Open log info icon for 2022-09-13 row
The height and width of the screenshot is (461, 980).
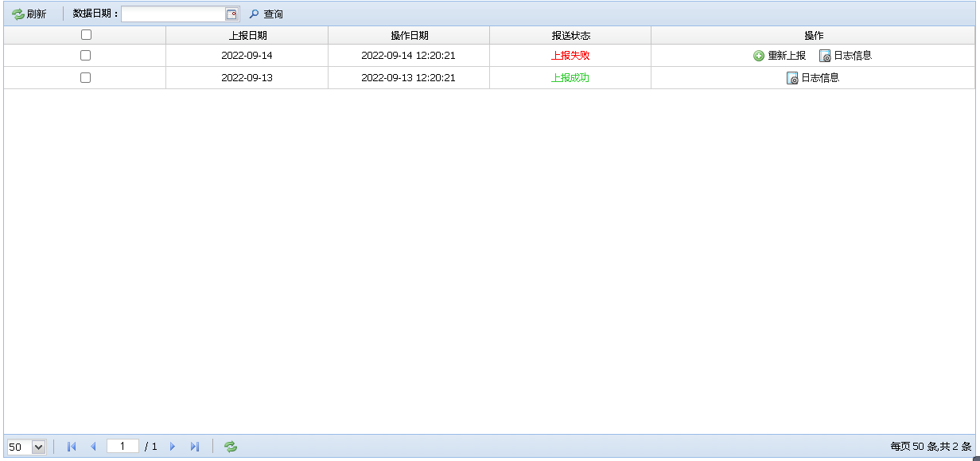coord(792,78)
